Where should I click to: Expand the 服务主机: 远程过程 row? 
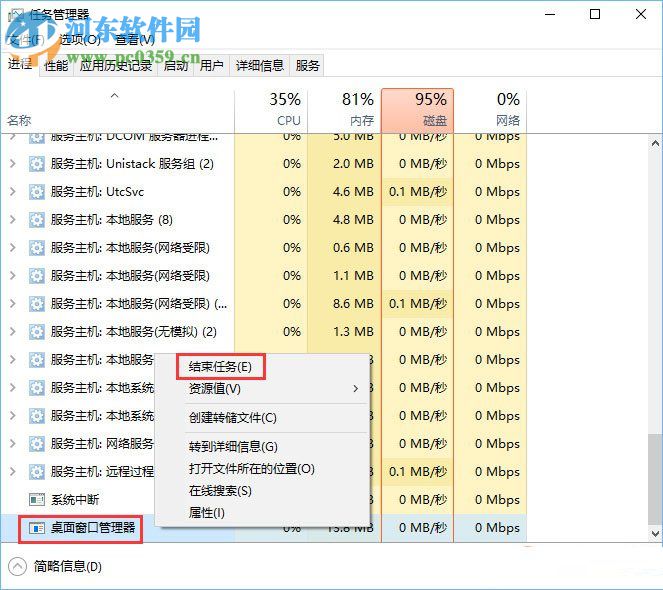click(13, 472)
